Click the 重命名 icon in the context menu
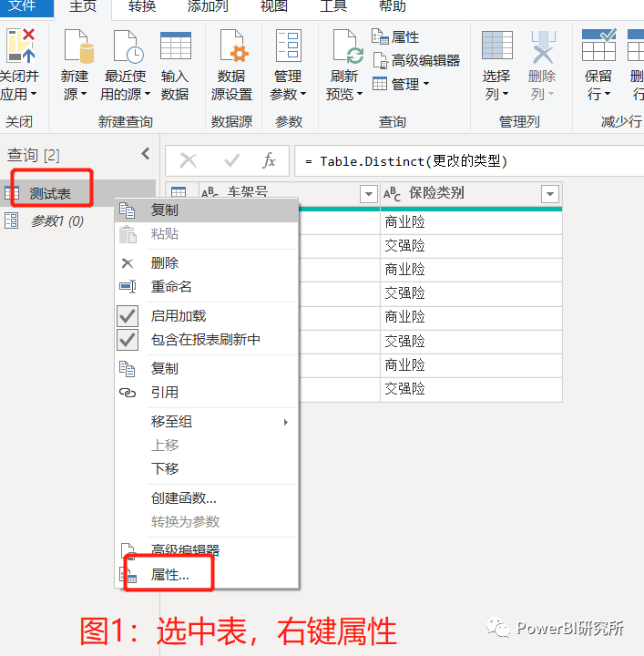This screenshot has width=644, height=656. pyautogui.click(x=128, y=287)
